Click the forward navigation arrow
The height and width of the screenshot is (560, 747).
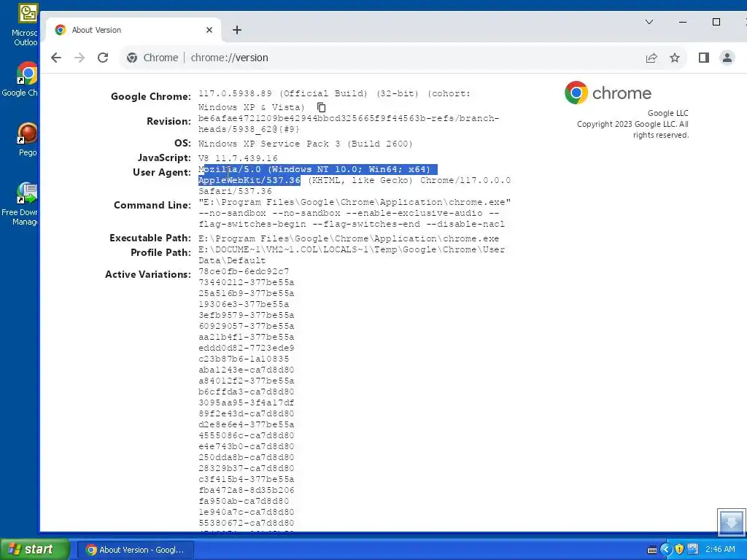coord(80,58)
